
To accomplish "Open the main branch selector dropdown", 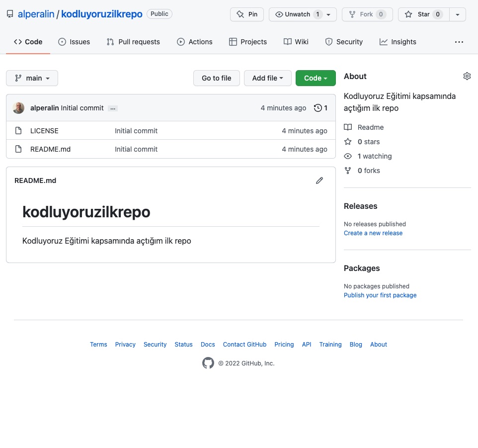I will [x=32, y=78].
